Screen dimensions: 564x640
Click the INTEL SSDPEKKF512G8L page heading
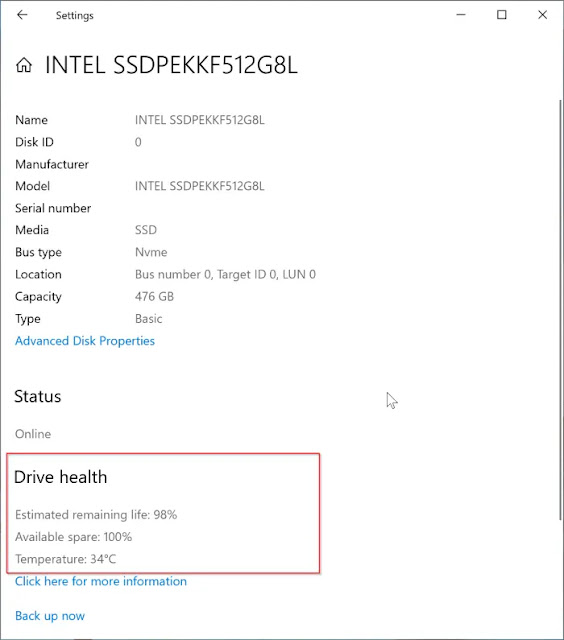[171, 65]
